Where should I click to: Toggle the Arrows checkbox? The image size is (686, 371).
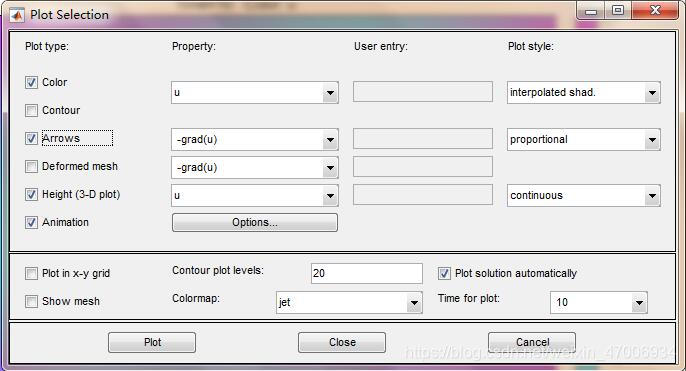pos(31,138)
